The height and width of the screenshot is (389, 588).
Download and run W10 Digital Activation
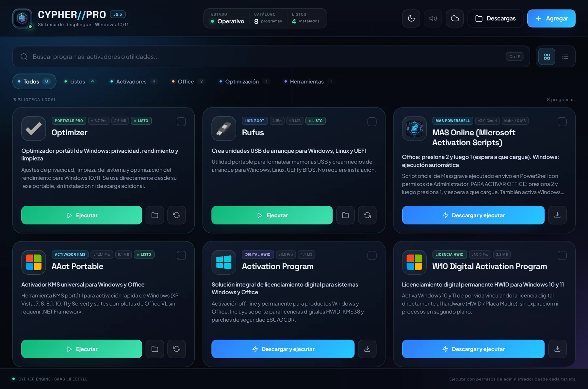pos(473,349)
